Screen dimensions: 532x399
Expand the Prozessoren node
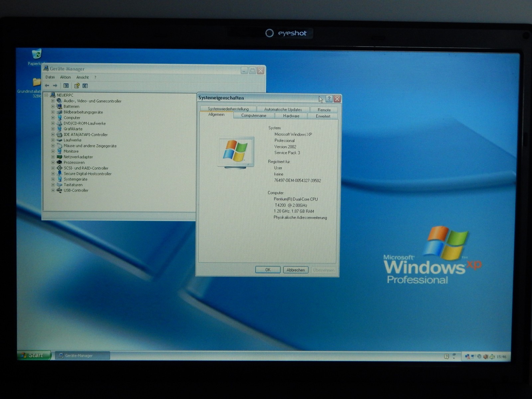tap(53, 163)
